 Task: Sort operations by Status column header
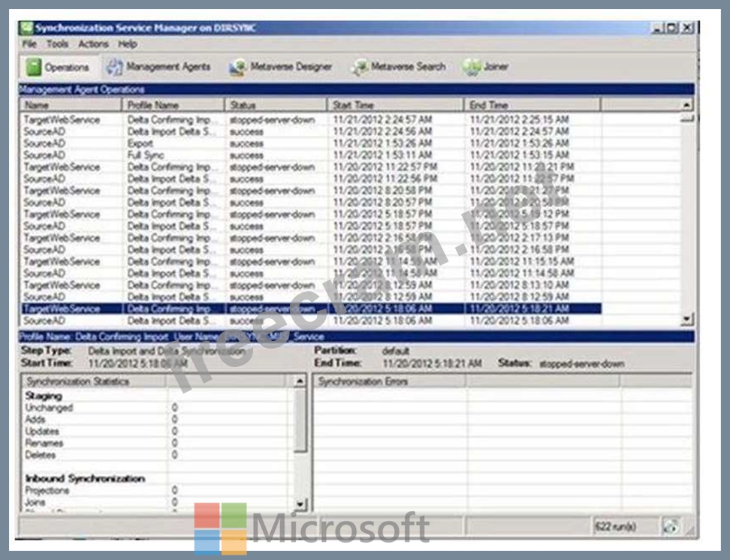coord(276,105)
